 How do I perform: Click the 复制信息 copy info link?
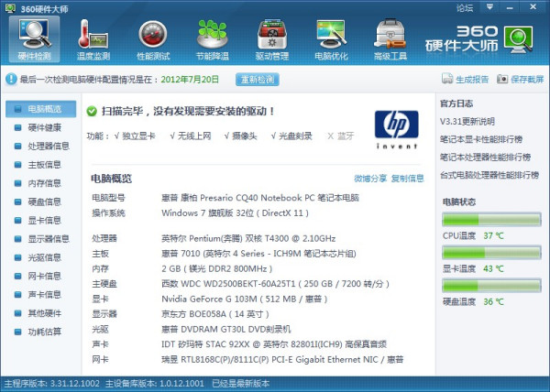(408, 179)
